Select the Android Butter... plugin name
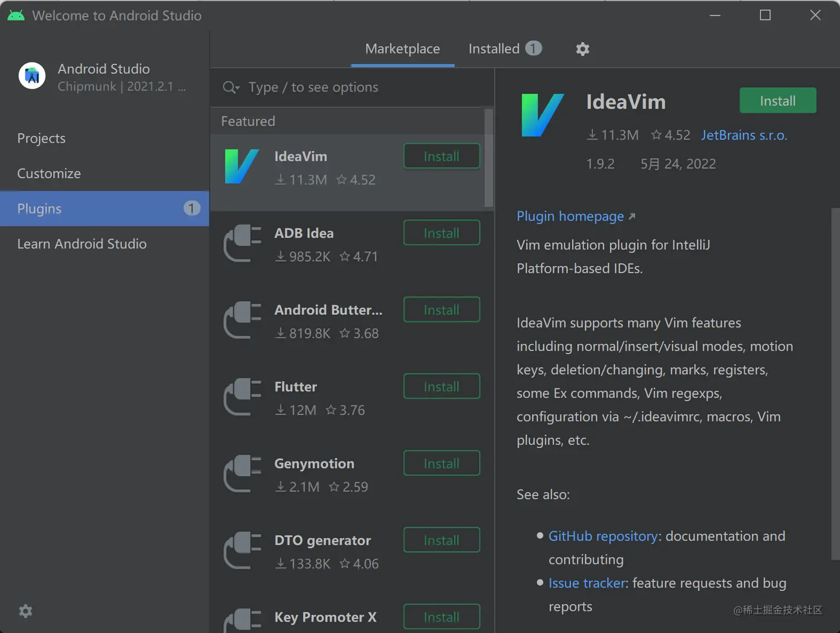This screenshot has width=840, height=633. (328, 310)
